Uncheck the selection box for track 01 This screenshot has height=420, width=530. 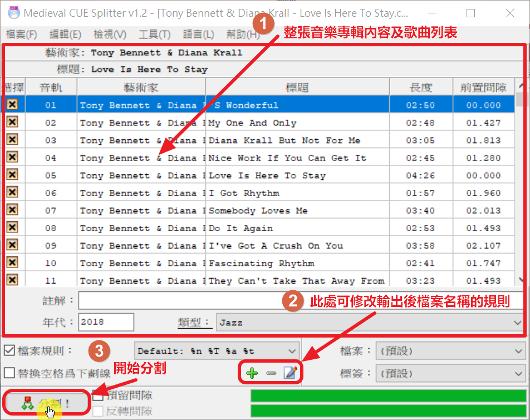coord(12,104)
